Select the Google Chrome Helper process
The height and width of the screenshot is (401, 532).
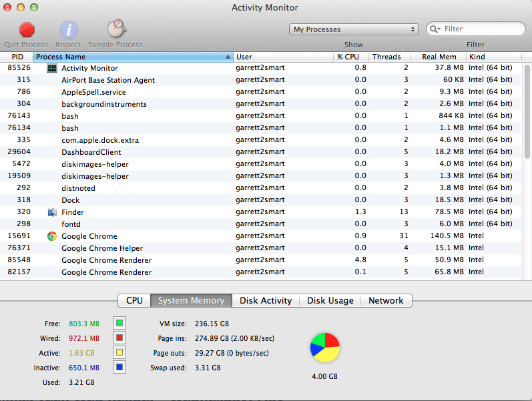click(x=261, y=248)
